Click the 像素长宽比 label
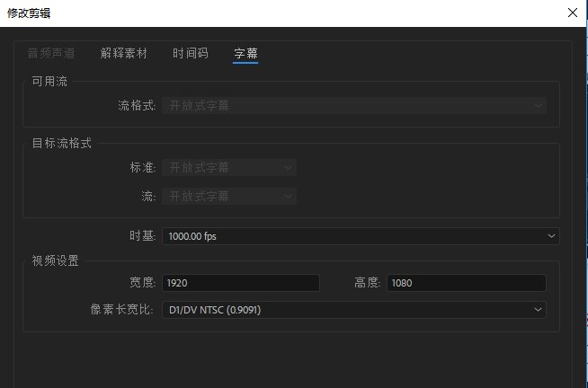The width and height of the screenshot is (588, 388). 122,310
